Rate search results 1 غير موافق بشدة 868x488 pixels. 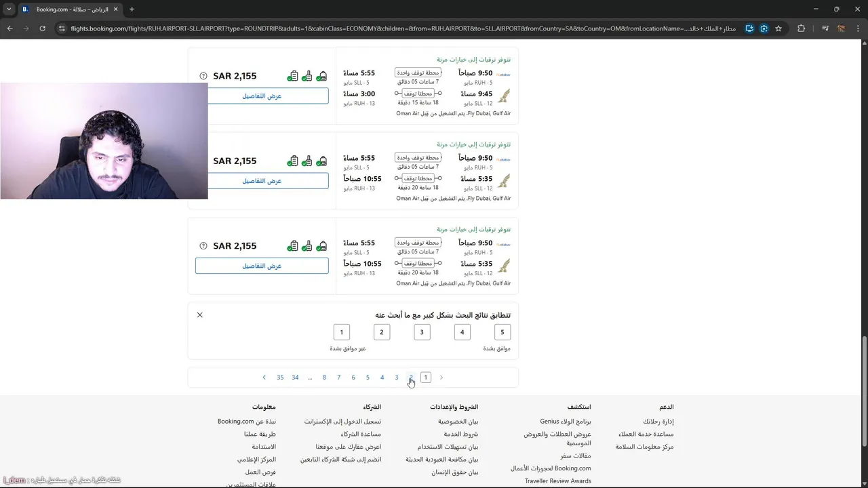pos(342,332)
